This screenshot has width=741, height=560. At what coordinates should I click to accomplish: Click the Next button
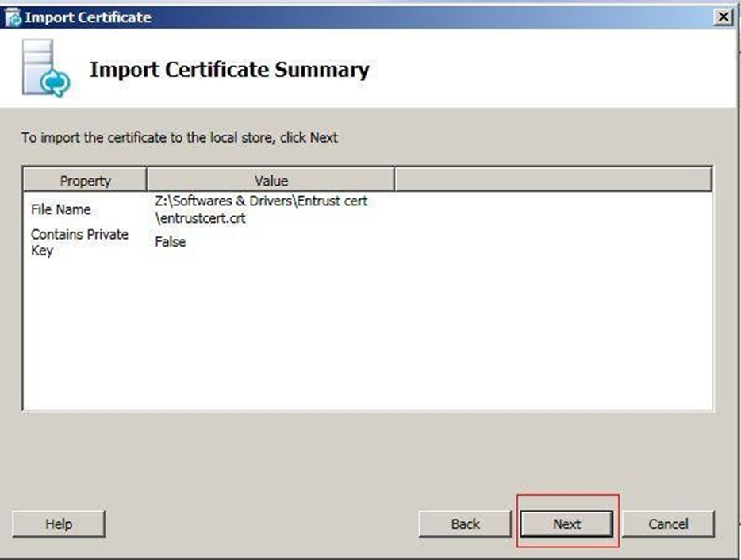tap(566, 524)
